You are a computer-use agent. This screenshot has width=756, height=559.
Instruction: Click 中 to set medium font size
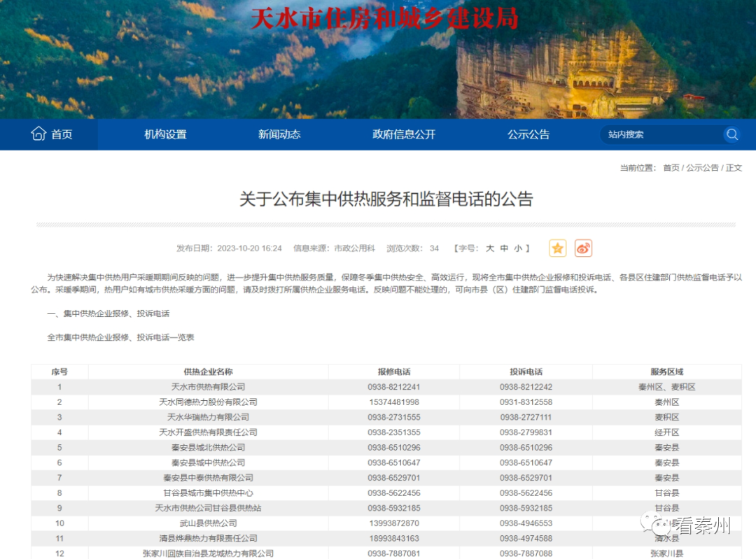point(503,248)
